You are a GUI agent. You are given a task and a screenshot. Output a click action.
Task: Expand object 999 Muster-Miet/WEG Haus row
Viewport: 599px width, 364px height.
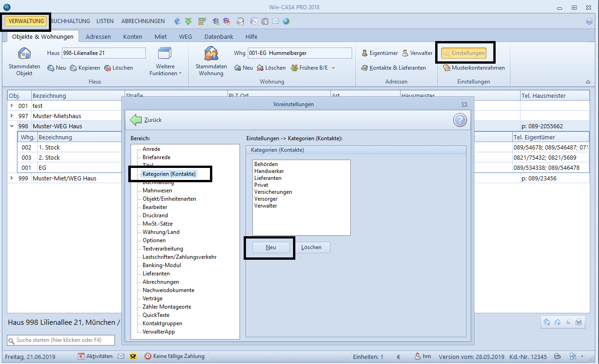[12, 178]
